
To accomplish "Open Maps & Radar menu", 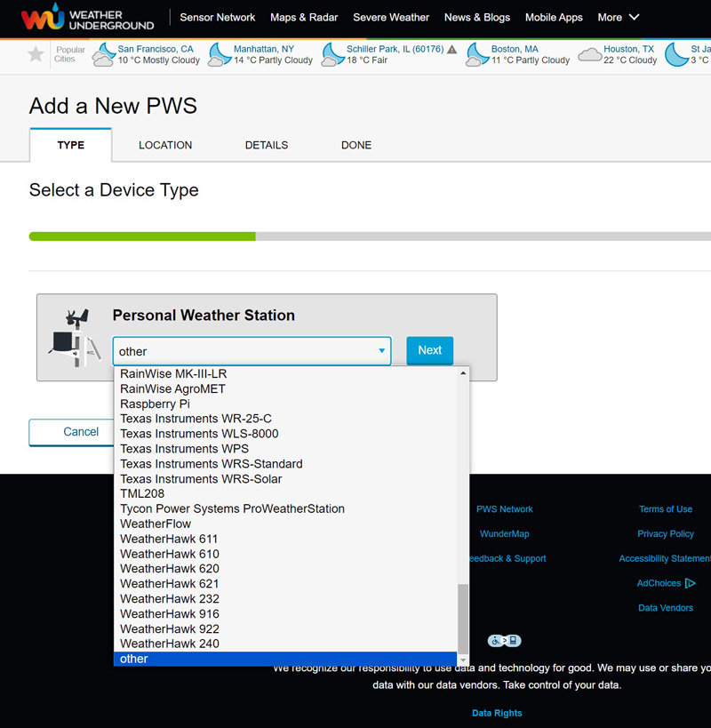I will [x=304, y=17].
